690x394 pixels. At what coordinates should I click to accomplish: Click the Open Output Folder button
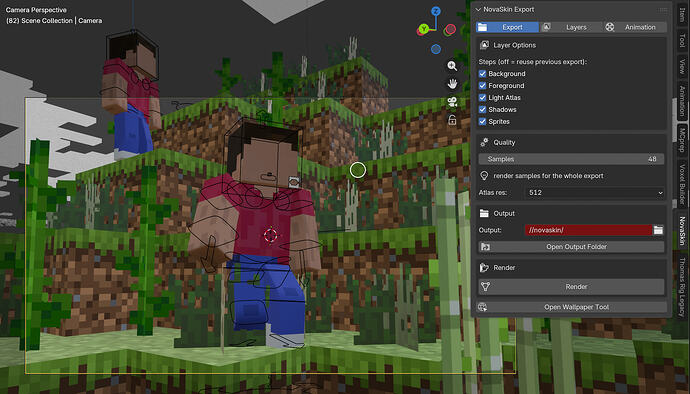[x=571, y=247]
